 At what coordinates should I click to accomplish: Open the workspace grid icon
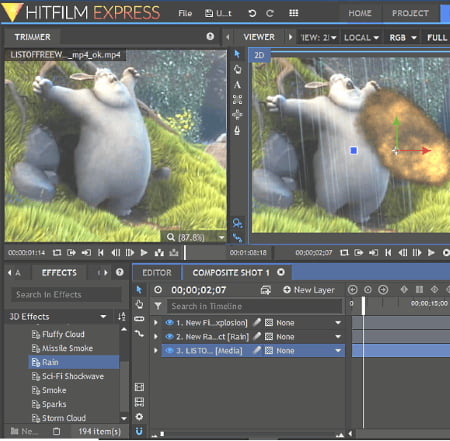293,13
